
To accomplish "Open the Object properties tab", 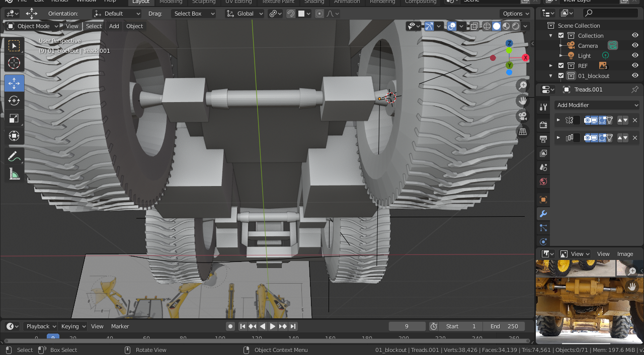I will (543, 200).
